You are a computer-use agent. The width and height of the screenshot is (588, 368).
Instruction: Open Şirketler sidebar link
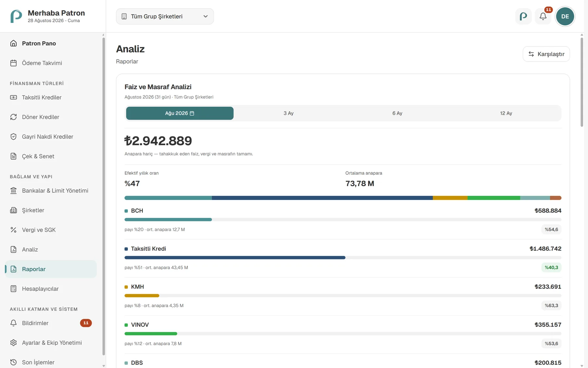pyautogui.click(x=51, y=210)
